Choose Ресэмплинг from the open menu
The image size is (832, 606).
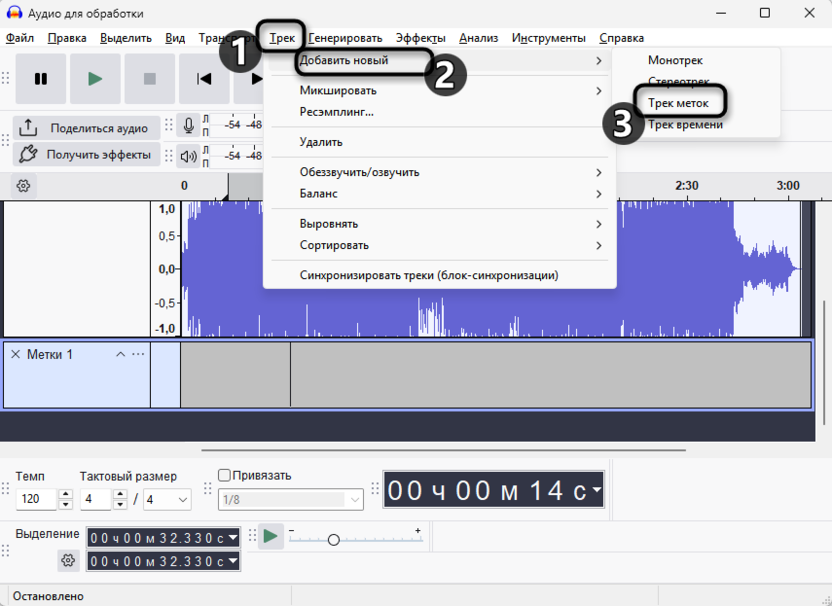[x=338, y=113]
